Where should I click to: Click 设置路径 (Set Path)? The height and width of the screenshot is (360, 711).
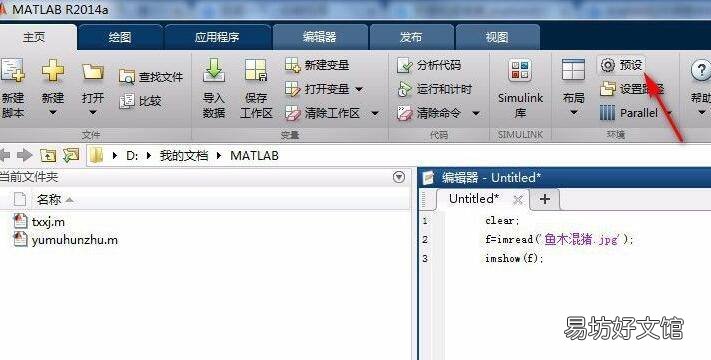pyautogui.click(x=632, y=89)
